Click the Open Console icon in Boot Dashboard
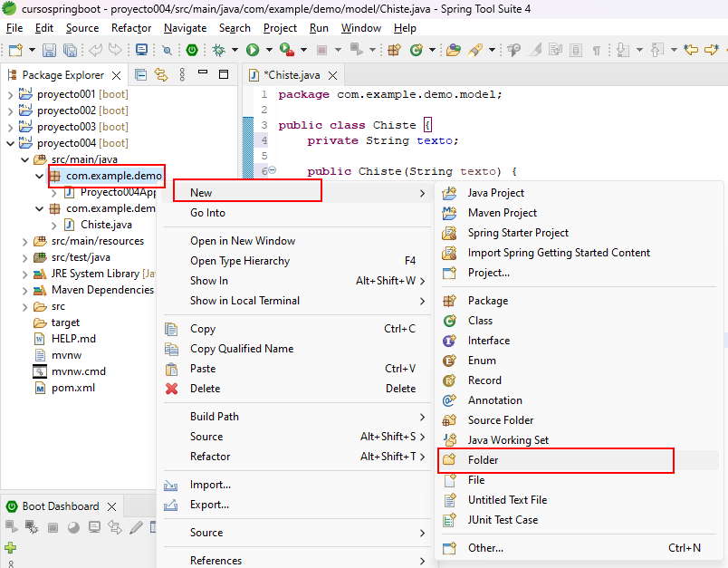 pyautogui.click(x=95, y=527)
